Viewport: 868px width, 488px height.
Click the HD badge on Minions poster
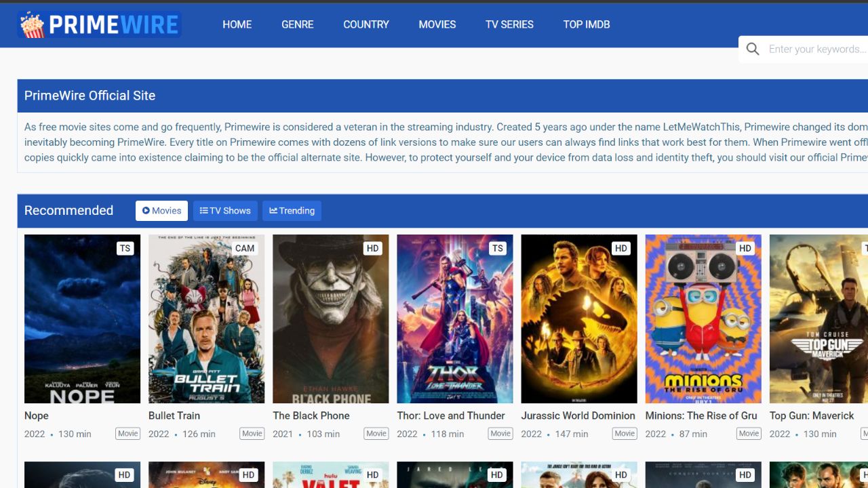click(745, 248)
